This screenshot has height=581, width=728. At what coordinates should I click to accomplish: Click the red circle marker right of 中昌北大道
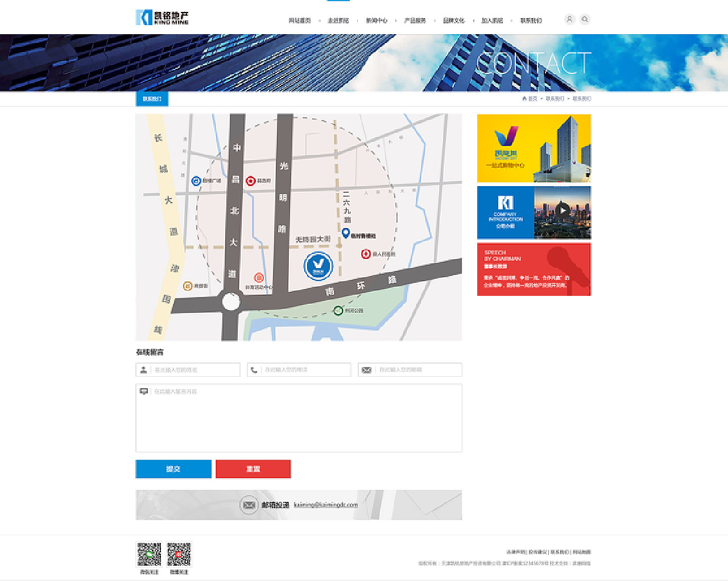tap(250, 181)
